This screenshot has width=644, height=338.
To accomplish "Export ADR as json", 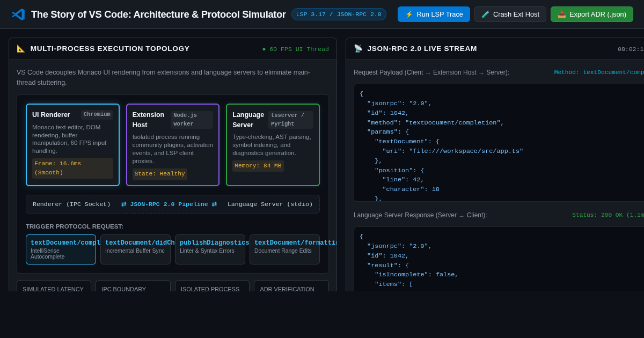I will (592, 14).
